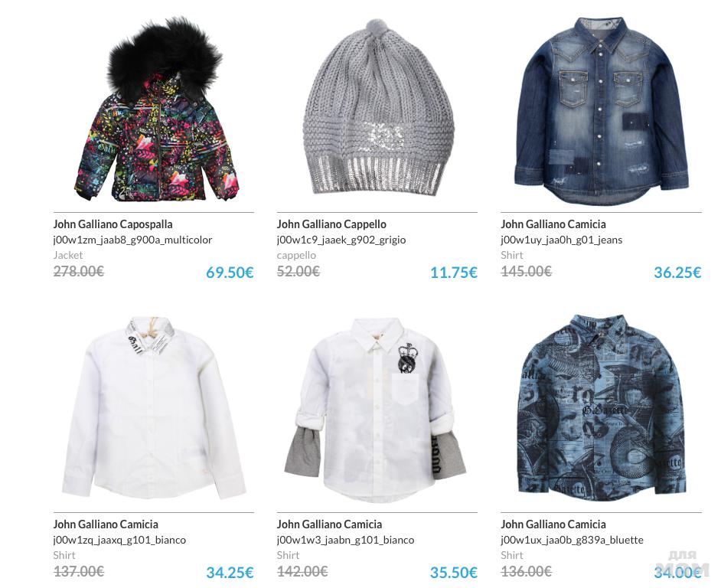Viewport: 721px width, 588px height.
Task: Open the denim jeans shirt image
Action: (602, 111)
